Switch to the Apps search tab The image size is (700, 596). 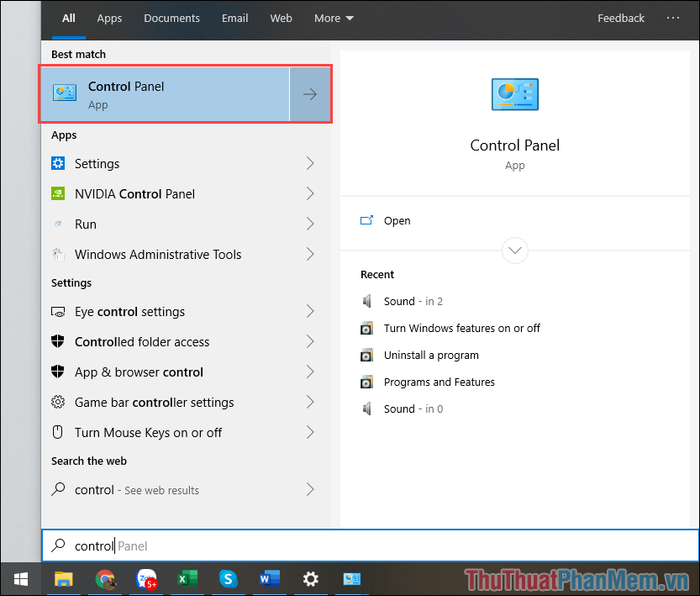point(109,18)
